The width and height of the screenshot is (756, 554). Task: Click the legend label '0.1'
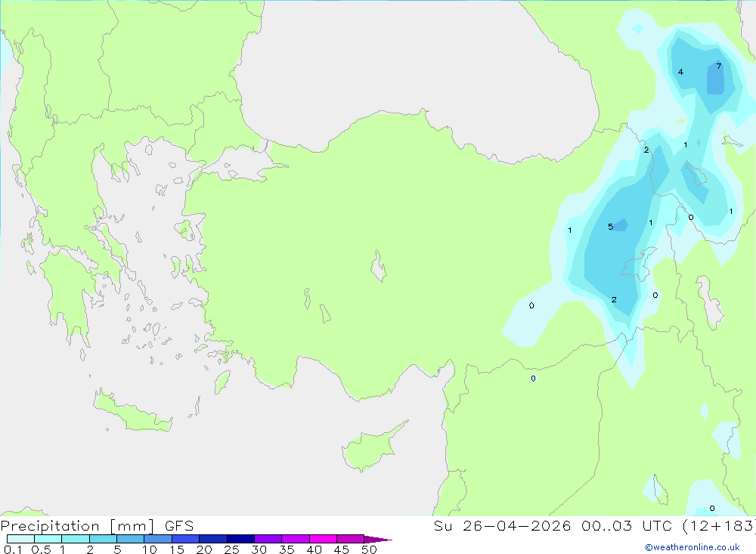pyautogui.click(x=13, y=549)
